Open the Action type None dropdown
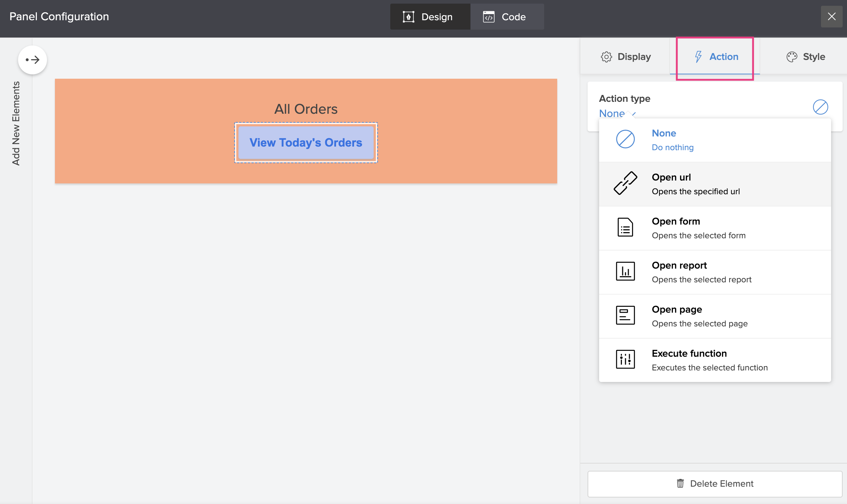 point(617,113)
